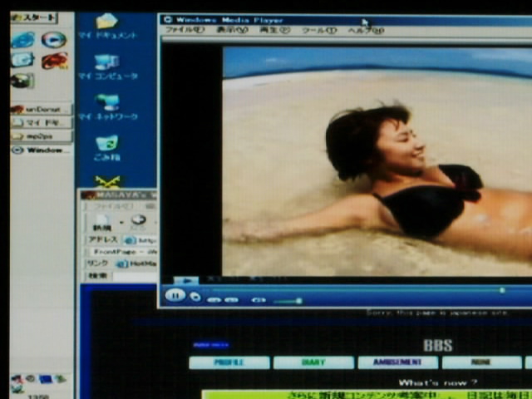Screen dimensions: 532x399
Task: Click the AMUSEMENT link on the webpage
Action: pos(397,362)
